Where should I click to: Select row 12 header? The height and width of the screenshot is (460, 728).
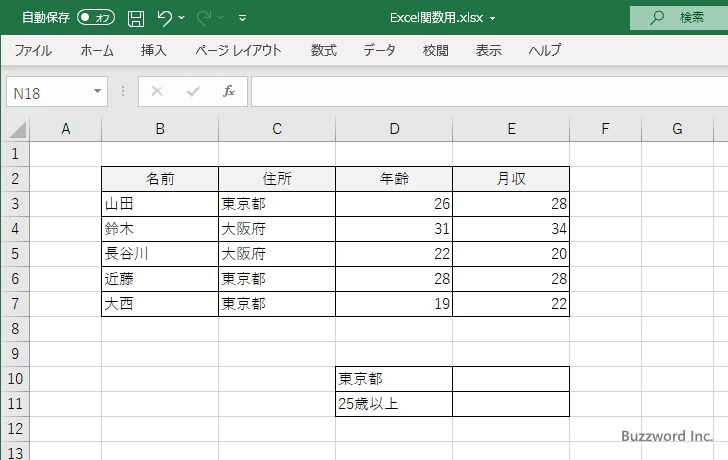(15, 429)
